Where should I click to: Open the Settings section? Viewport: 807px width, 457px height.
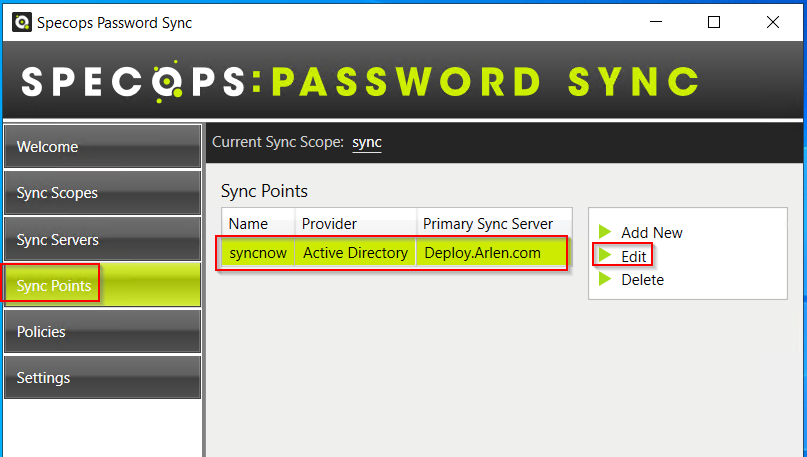[x=102, y=378]
